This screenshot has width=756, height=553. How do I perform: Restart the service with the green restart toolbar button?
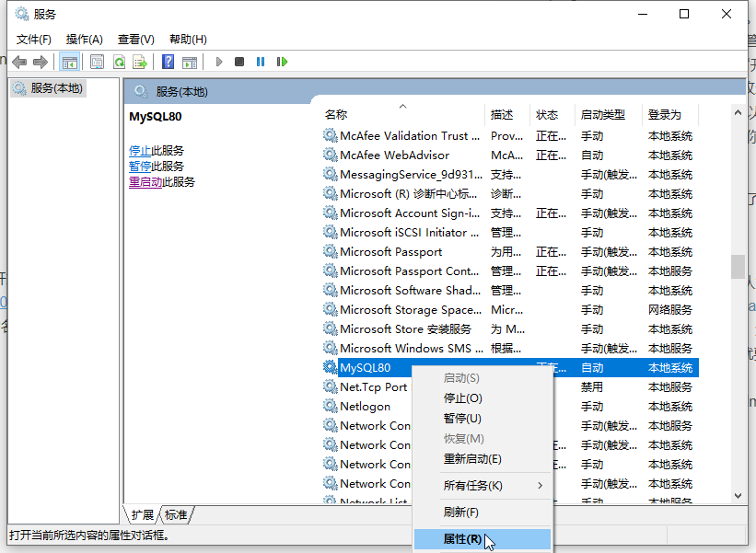[282, 62]
